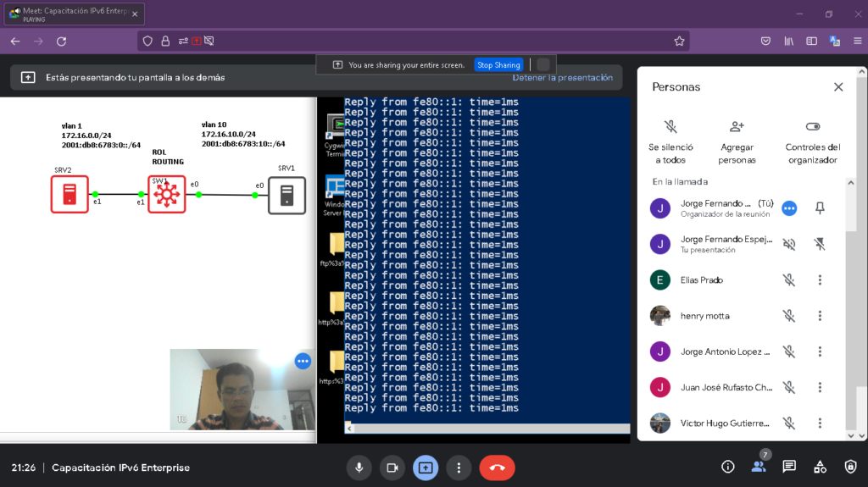Click the present screen button
This screenshot has width=868, height=487.
(x=425, y=468)
